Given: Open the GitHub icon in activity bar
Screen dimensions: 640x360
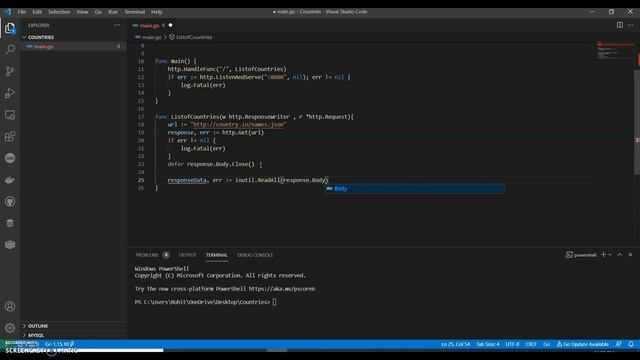Looking at the screenshot, I should [10, 202].
